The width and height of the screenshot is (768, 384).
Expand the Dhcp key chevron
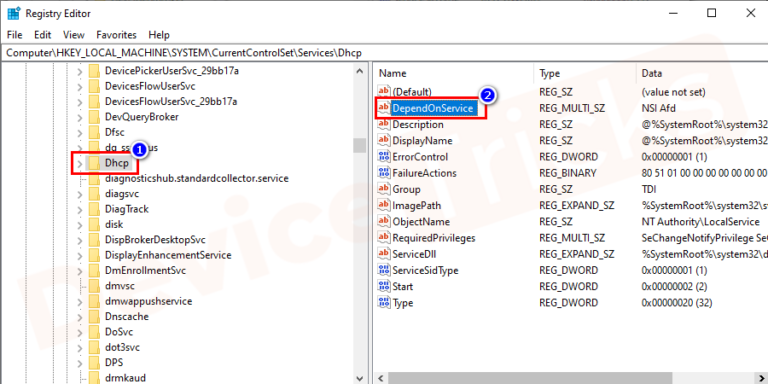click(80, 163)
